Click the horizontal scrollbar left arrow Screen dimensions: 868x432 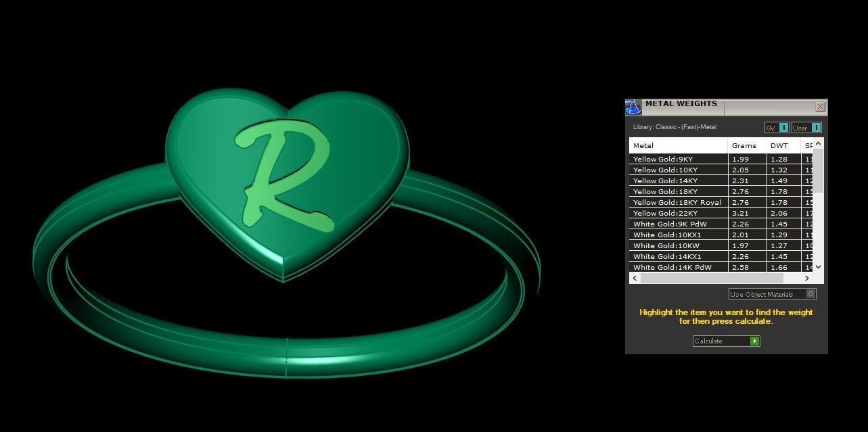tap(635, 278)
